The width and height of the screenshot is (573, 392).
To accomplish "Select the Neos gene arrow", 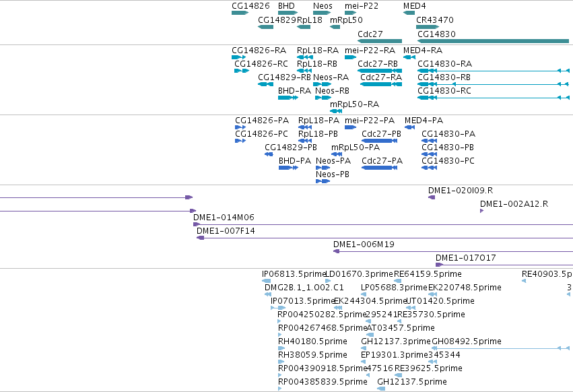I will point(322,13).
